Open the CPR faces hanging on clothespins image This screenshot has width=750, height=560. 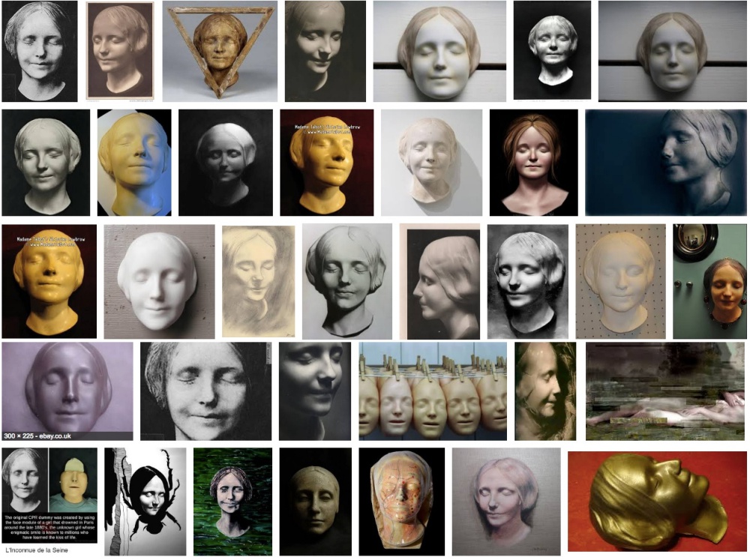click(433, 391)
